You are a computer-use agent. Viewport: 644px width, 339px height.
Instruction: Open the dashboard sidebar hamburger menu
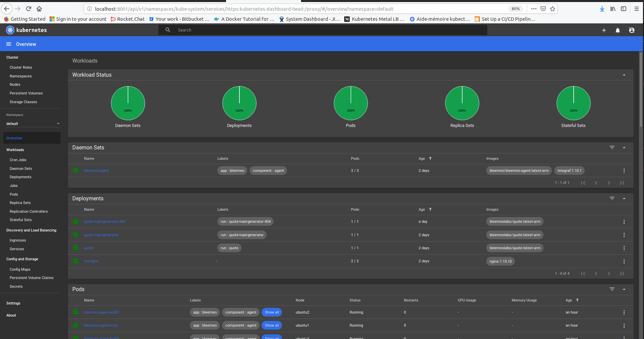point(8,44)
